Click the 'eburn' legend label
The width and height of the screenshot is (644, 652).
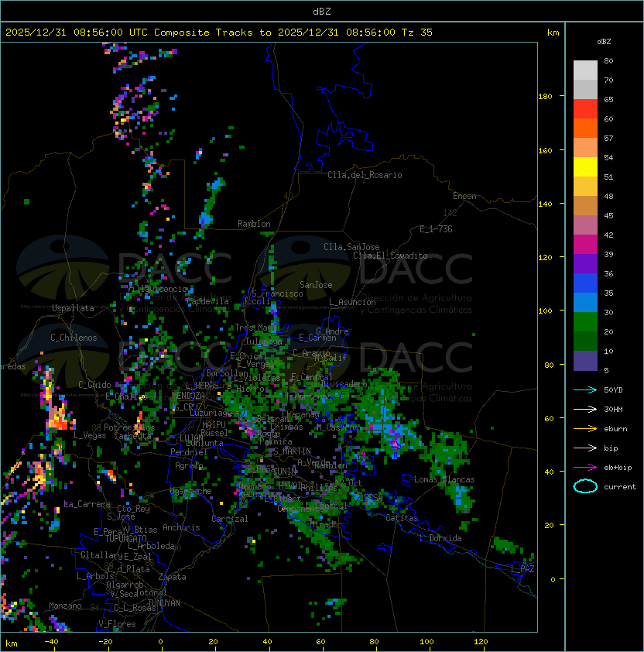coord(615,429)
